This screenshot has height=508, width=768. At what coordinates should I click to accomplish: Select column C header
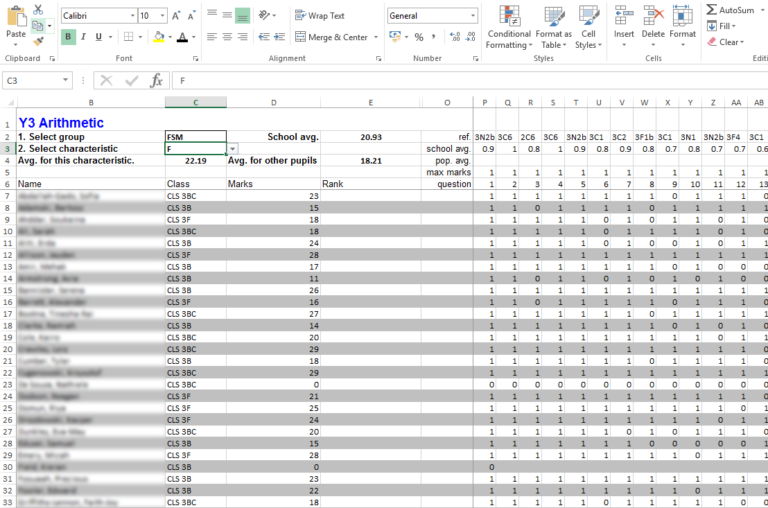[x=196, y=102]
